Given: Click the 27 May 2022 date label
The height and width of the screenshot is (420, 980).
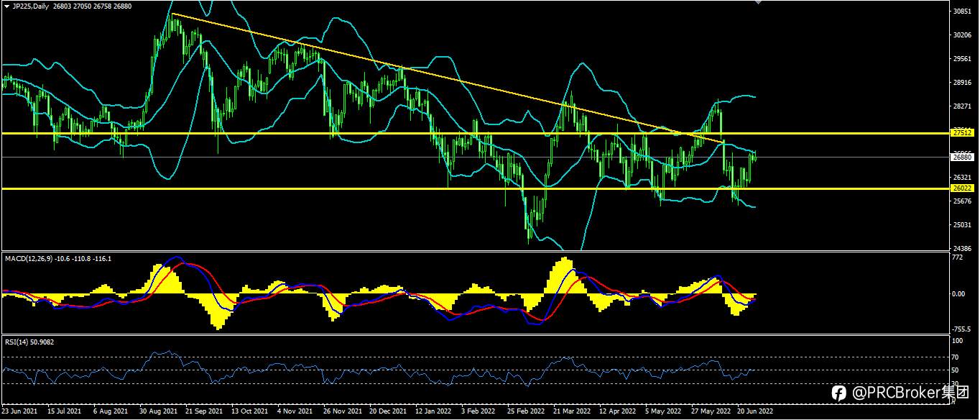Looking at the screenshot, I should coord(710,412).
